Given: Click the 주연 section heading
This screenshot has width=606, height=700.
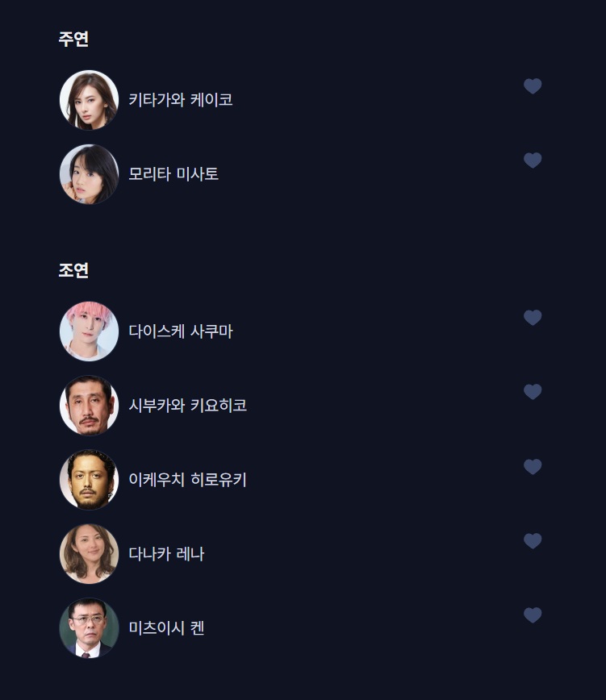Looking at the screenshot, I should point(73,39).
